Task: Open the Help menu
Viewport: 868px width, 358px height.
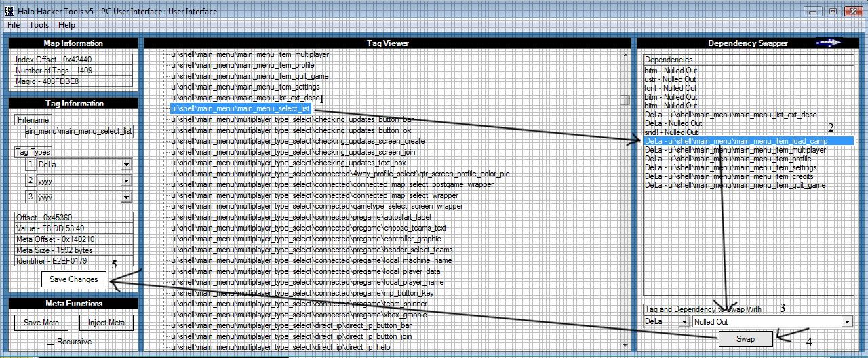Action: point(66,25)
